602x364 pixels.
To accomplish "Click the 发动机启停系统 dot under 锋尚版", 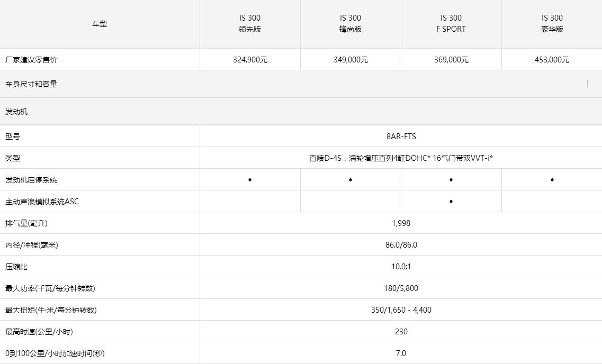I will coord(351,179).
